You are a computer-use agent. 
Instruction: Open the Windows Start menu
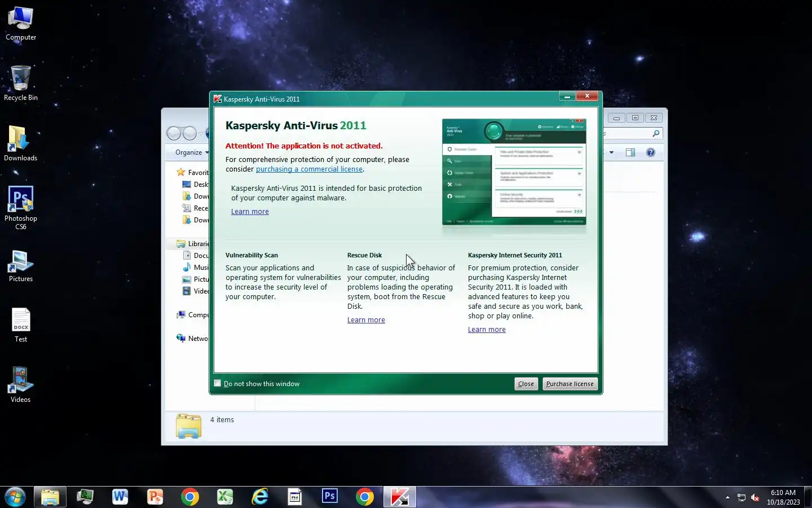(15, 497)
